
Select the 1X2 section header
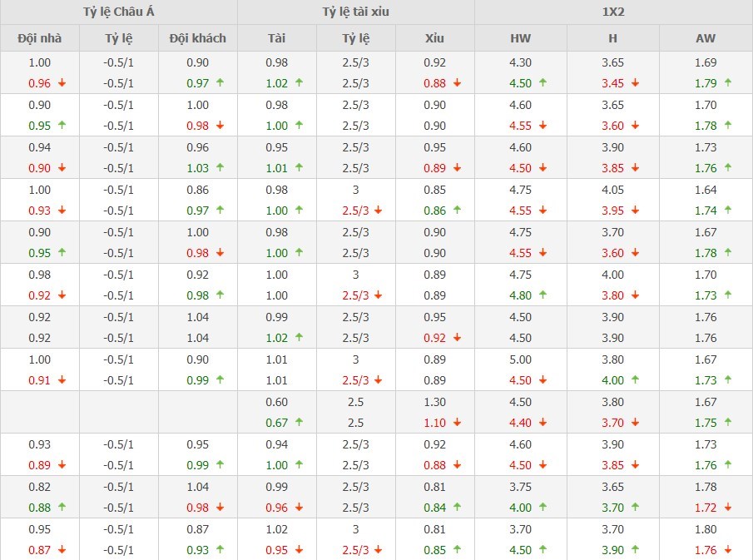(613, 12)
